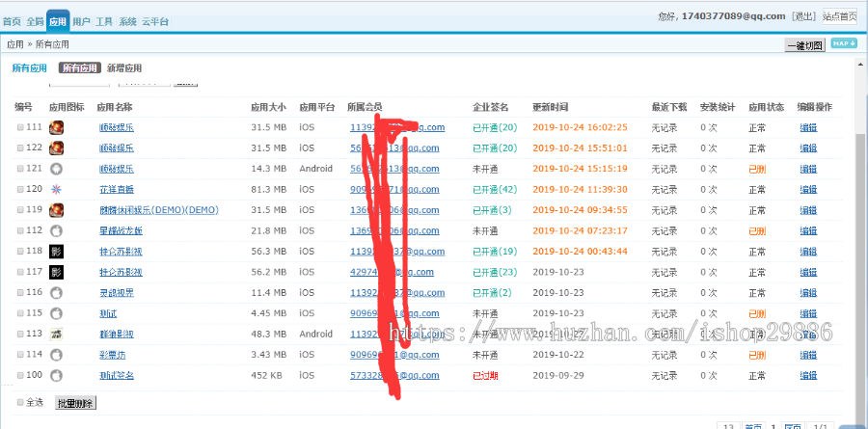This screenshot has height=429, width=868.
Task: Click the 更新时间 column header
Action: [550, 107]
